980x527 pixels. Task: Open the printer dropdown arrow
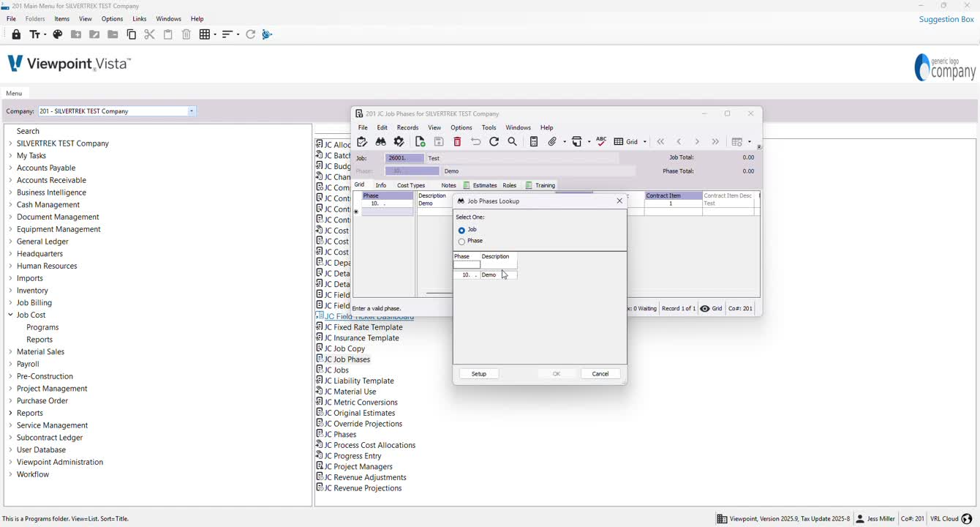(x=589, y=142)
